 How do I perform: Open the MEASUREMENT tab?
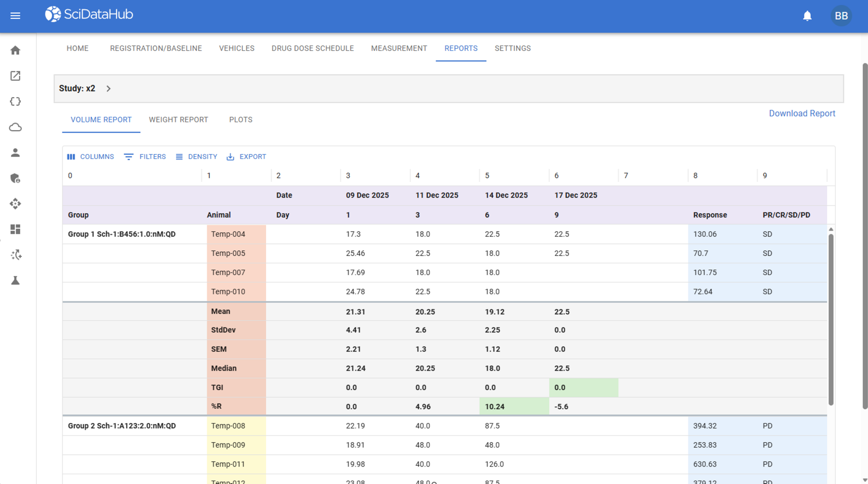pos(399,48)
